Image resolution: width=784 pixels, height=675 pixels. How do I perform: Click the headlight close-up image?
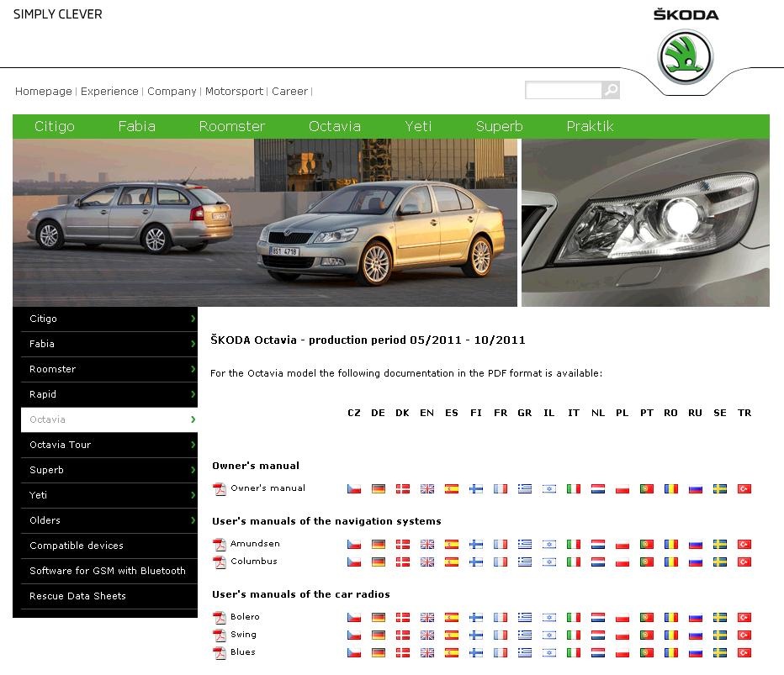tap(645, 222)
